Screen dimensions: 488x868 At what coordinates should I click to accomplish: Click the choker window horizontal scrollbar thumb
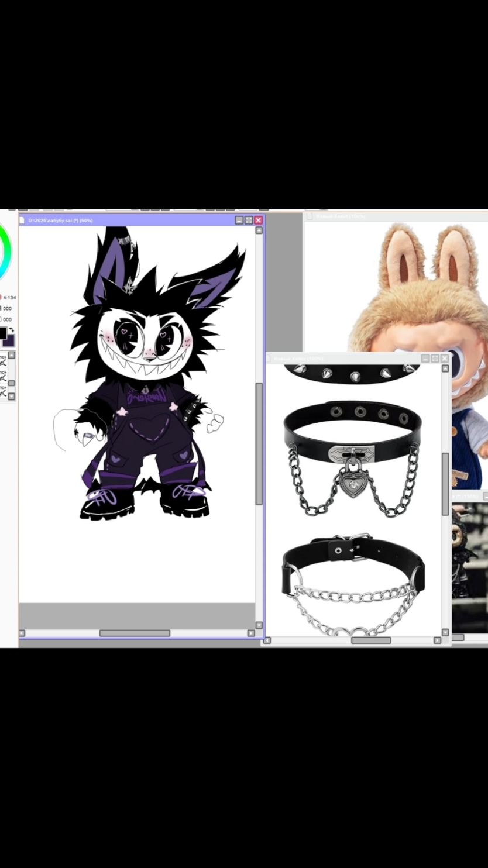371,640
